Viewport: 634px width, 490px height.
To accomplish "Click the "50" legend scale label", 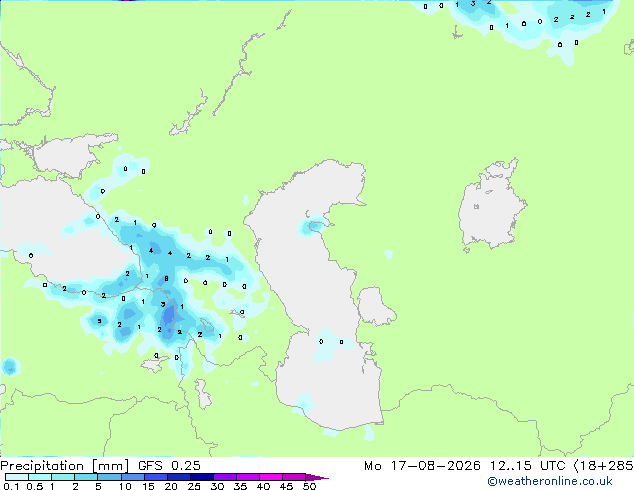I will 309,486.
